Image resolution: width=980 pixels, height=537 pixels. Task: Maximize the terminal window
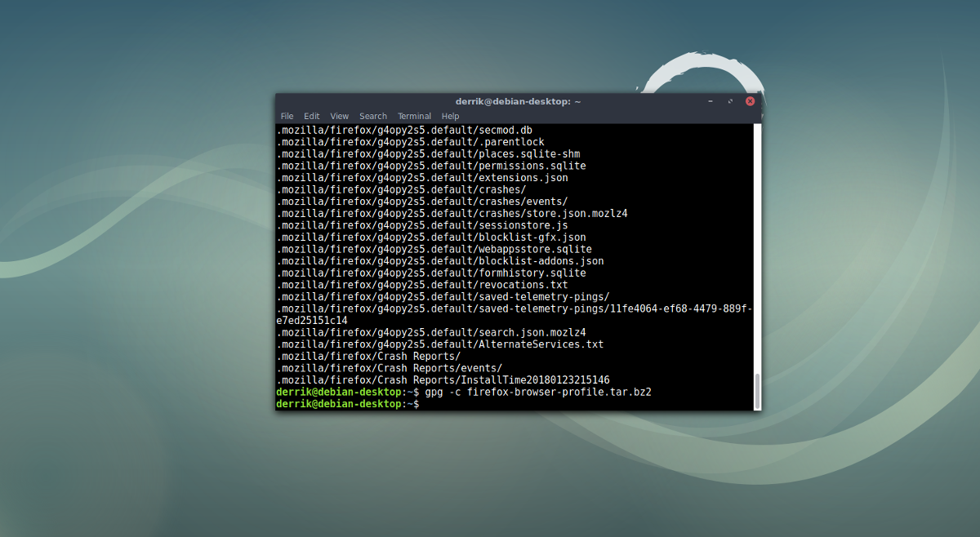pos(730,102)
